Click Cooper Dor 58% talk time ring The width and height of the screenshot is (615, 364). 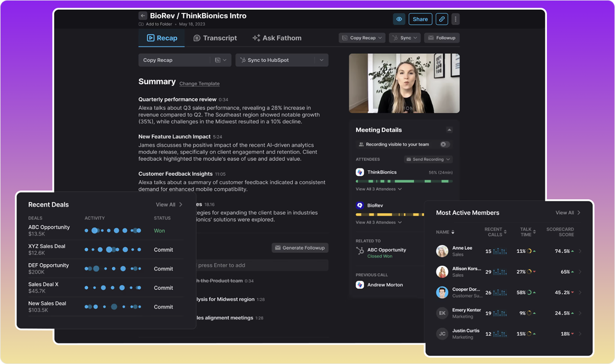(528, 293)
